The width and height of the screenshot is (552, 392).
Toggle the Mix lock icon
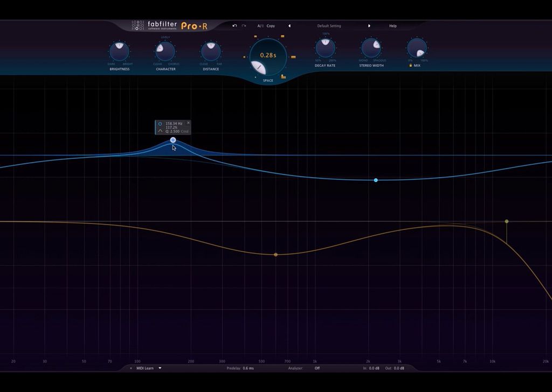pyautogui.click(x=410, y=65)
